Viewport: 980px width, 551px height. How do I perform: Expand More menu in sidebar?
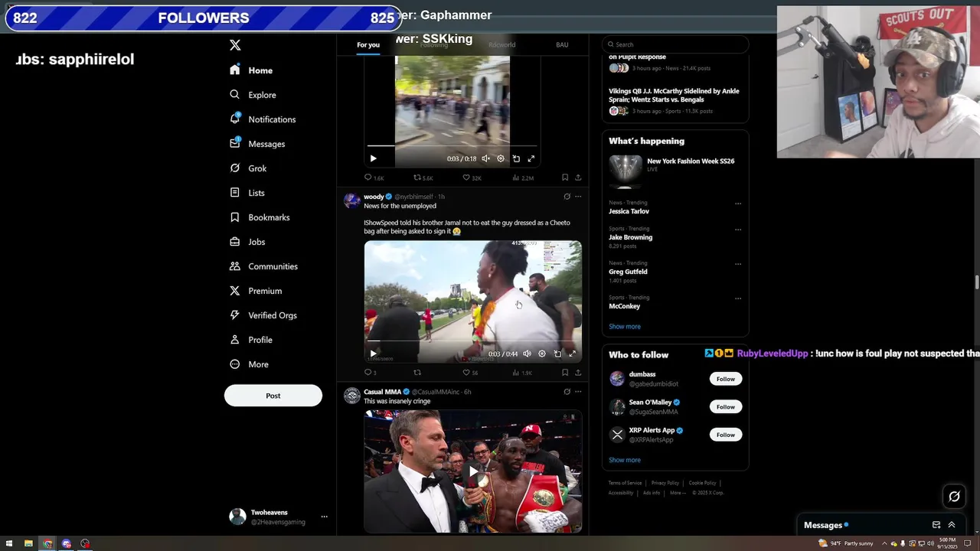(x=250, y=364)
